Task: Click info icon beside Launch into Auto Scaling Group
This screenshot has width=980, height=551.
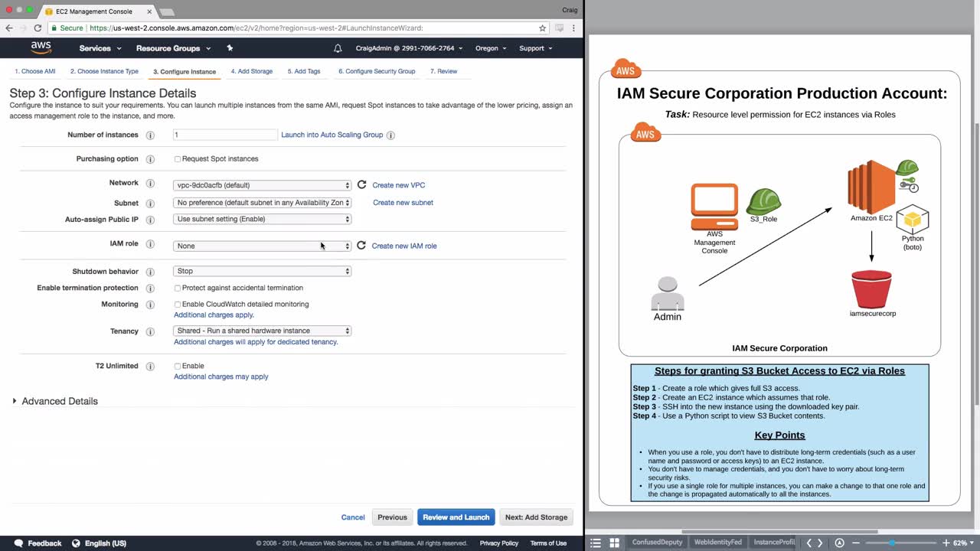Action: 390,135
